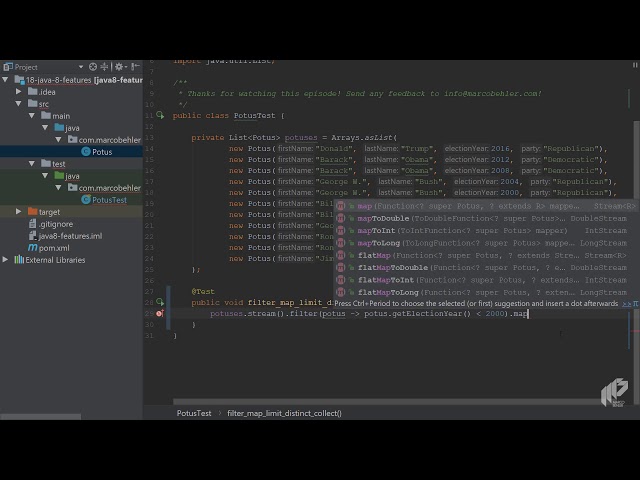Collapse com.marcobehler package under main
Screen dimensions: 640x480
59,140
